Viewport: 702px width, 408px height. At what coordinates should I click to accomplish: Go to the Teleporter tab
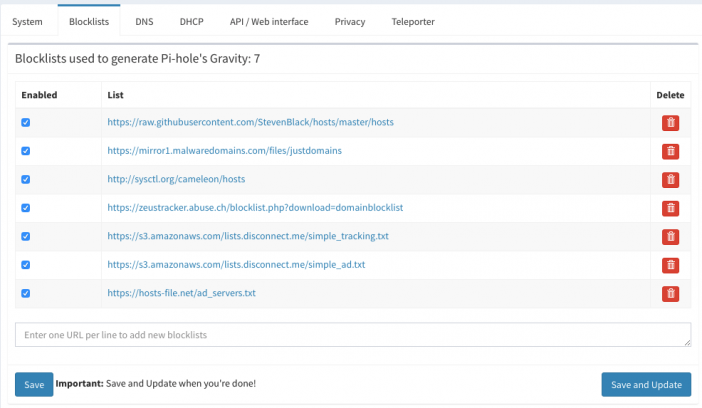click(413, 21)
